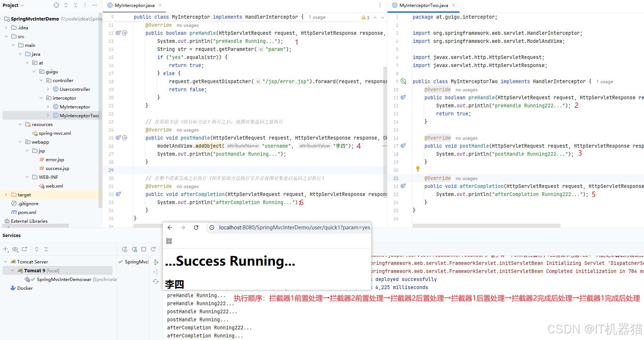Expand the target folder

(x=6, y=195)
